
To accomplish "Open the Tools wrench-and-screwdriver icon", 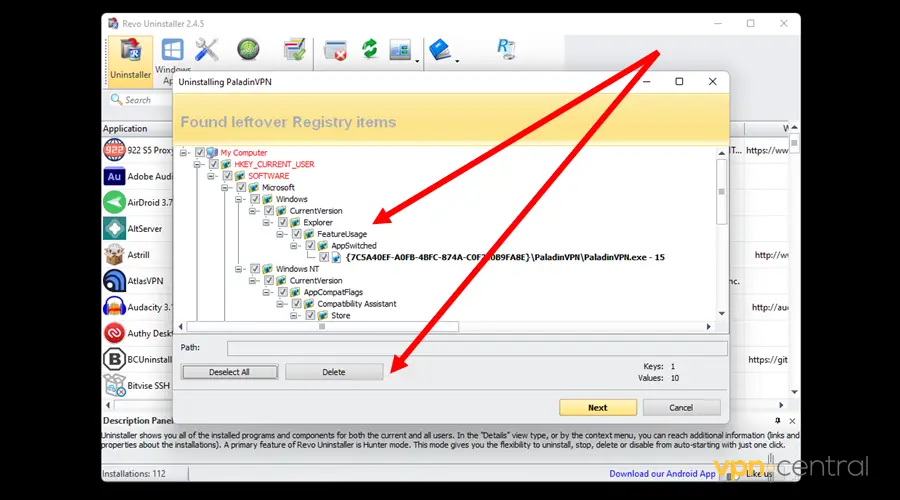I will click(207, 50).
